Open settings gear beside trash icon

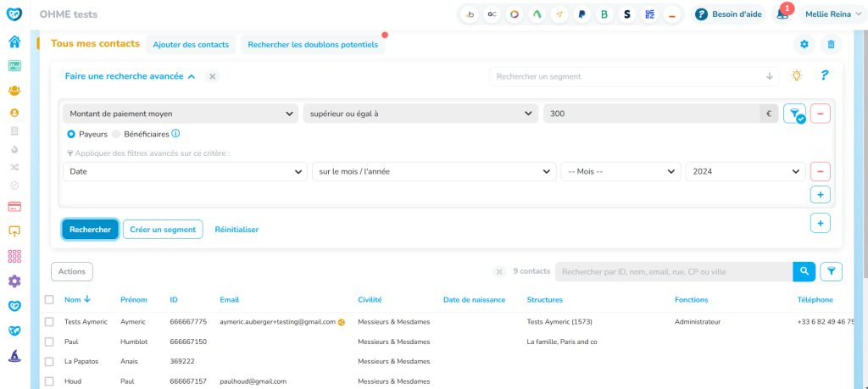[804, 45]
